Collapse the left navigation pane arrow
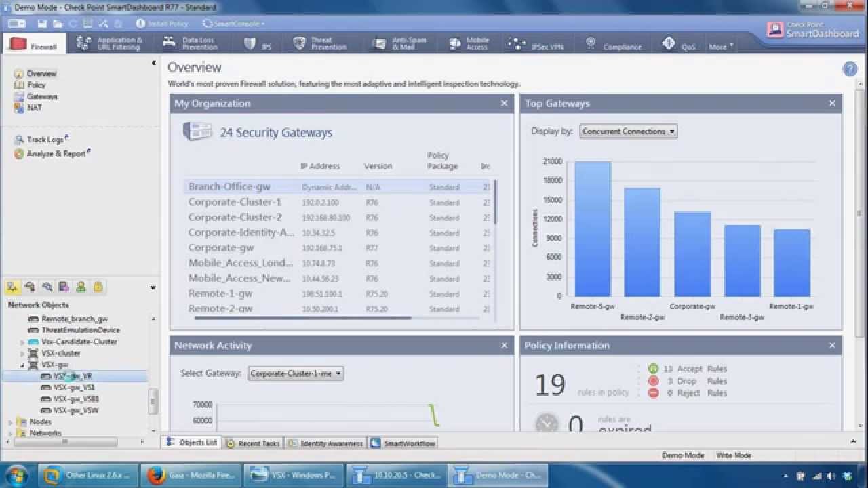The width and height of the screenshot is (868, 488). pyautogui.click(x=153, y=63)
